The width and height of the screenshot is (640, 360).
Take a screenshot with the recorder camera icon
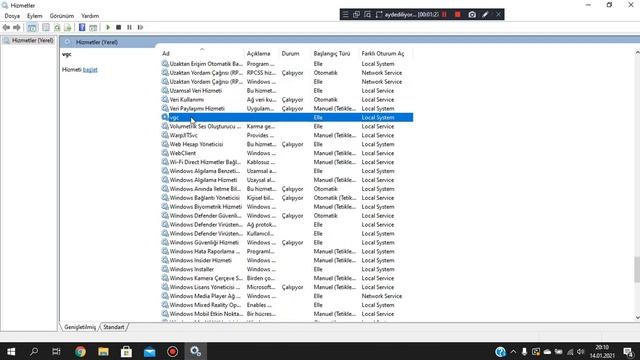pos(472,14)
